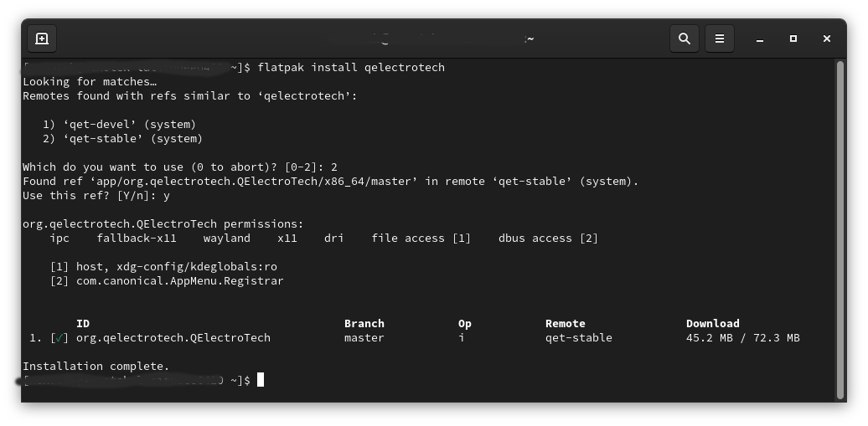Click the 'Installation complete.' message
Screen dimensions: 868x426
(96, 366)
